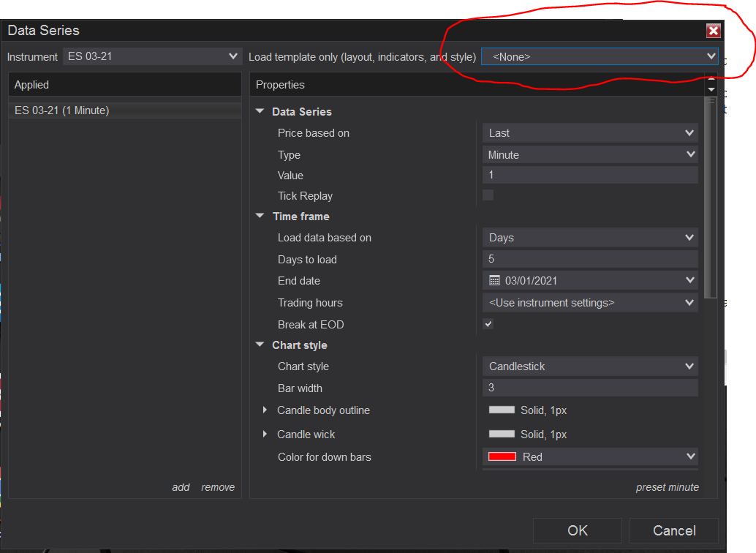Collapse the Data Series section triangle
Screen dimensions: 756x553
pyautogui.click(x=260, y=111)
